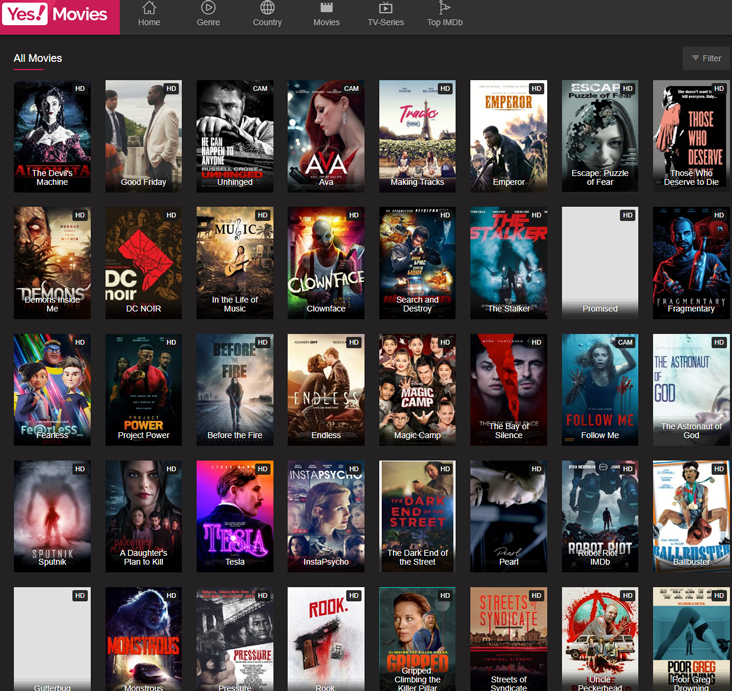The image size is (732, 691).
Task: Open The Stalker poster
Action: pos(508,263)
